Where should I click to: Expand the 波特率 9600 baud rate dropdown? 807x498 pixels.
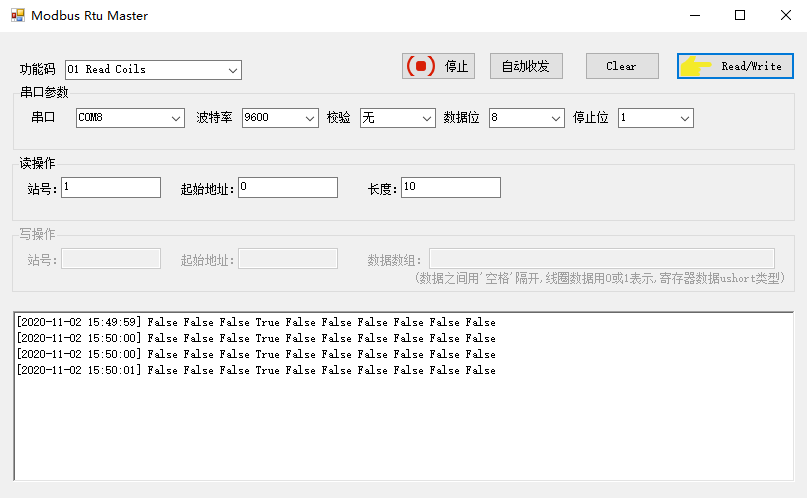click(x=280, y=118)
